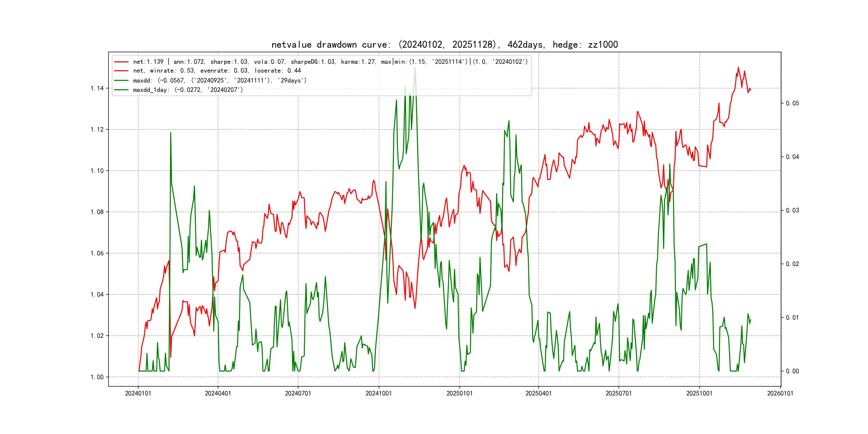Click the green swatch beside the maxdd_1day legend entry

(121, 90)
